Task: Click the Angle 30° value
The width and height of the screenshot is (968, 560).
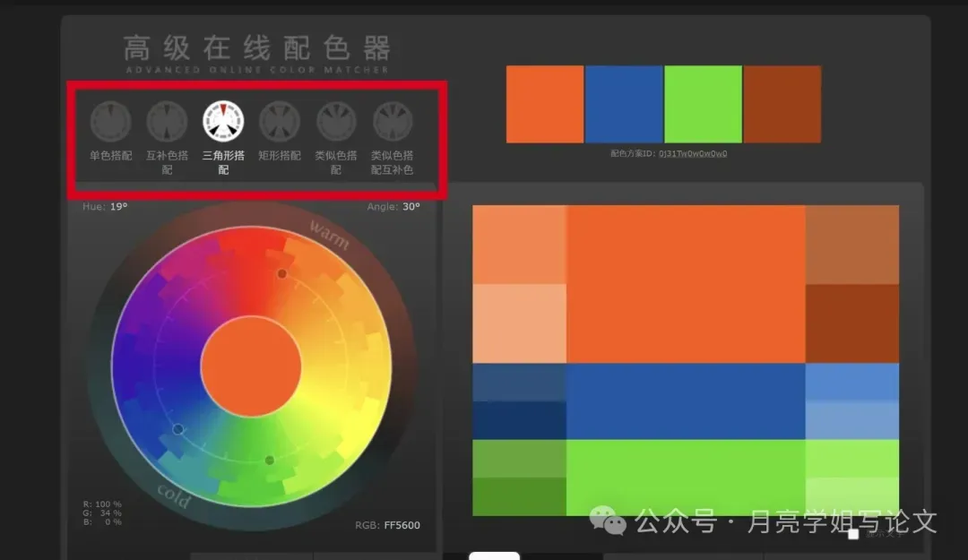Action: pos(411,206)
